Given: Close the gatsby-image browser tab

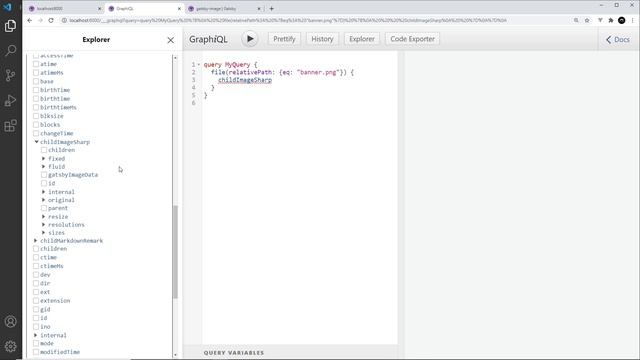Looking at the screenshot, I should [x=259, y=9].
